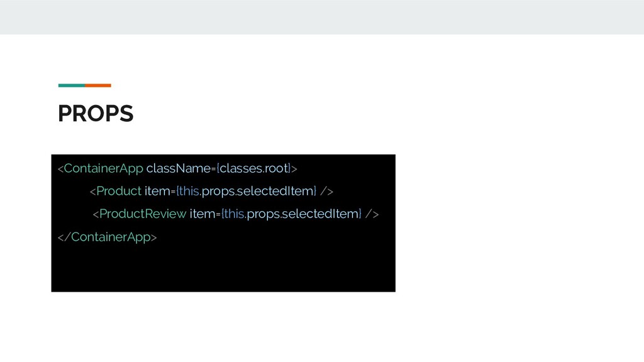
Task: Click the Product component tag name
Action: [x=119, y=191]
